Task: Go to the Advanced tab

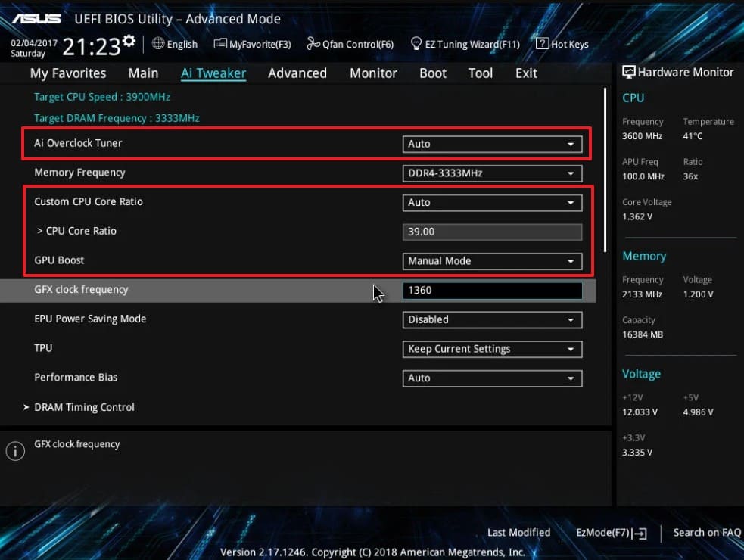Action: (x=297, y=73)
